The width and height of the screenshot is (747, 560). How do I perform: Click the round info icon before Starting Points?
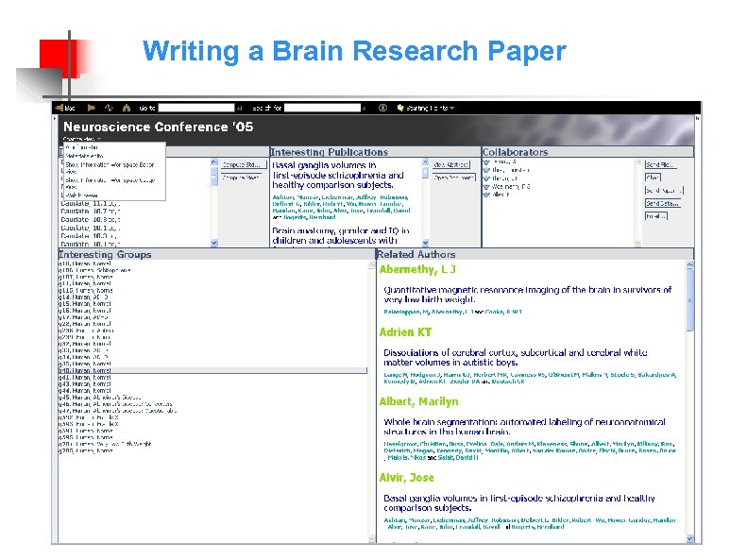[x=382, y=108]
